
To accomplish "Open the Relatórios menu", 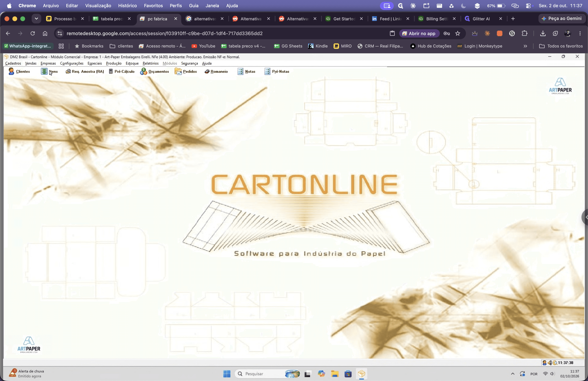I will click(150, 63).
